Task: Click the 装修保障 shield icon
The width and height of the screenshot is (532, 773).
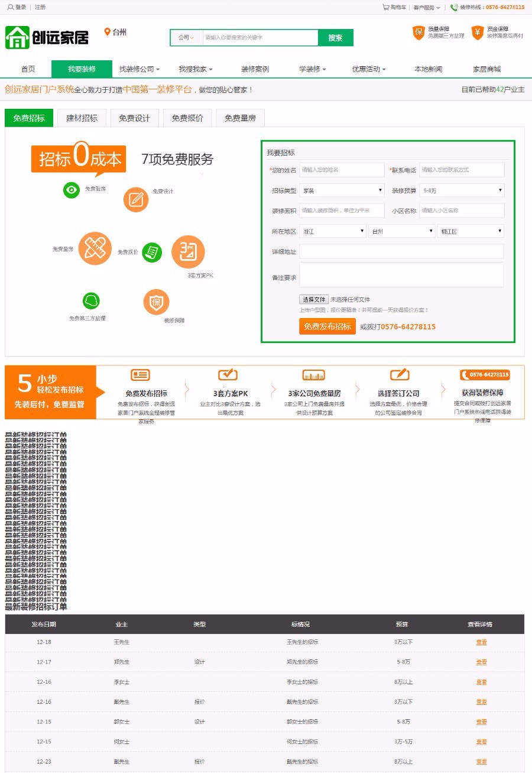Action: click(x=156, y=302)
